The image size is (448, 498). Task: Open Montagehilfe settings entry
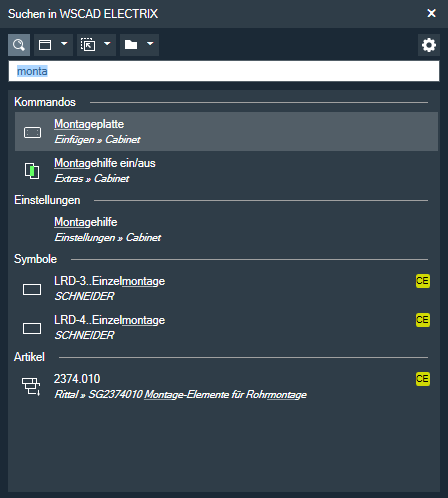(226, 230)
